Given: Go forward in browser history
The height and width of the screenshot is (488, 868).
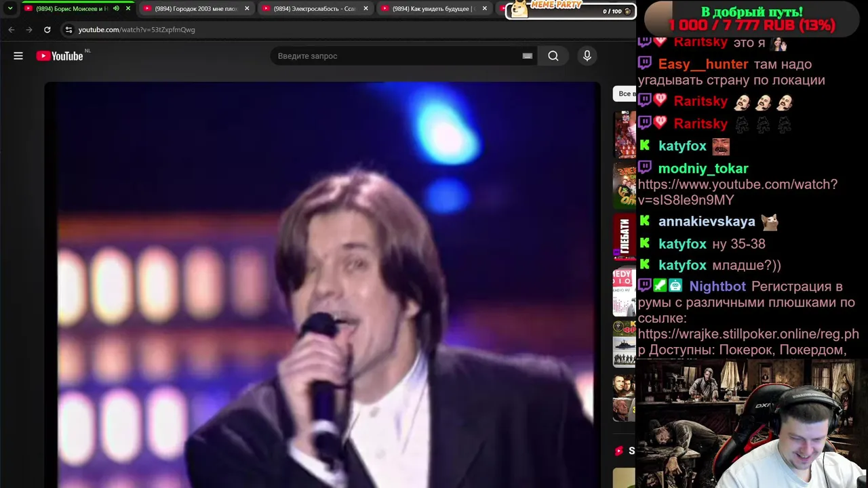Looking at the screenshot, I should 29,30.
